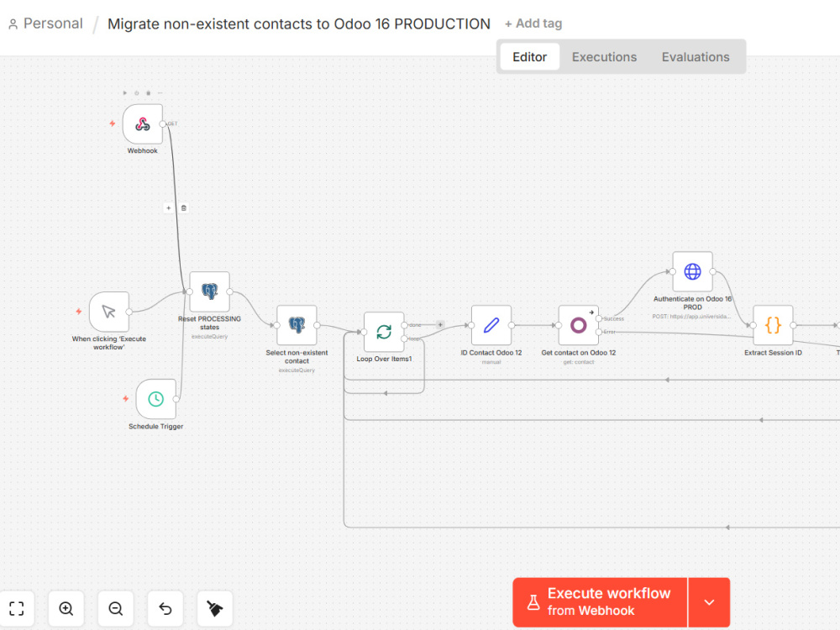Open the ID Contact Odoo 12 node
This screenshot has height=630, width=840.
491,325
